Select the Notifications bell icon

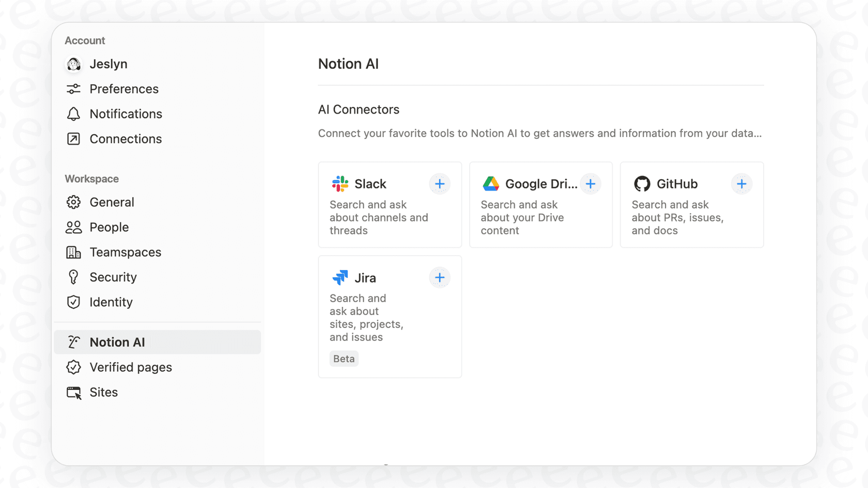pos(74,114)
